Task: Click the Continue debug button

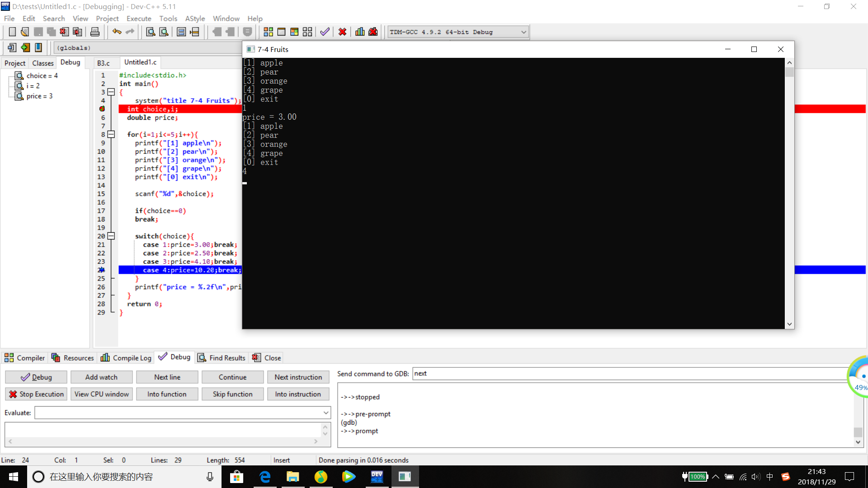Action: pyautogui.click(x=233, y=377)
